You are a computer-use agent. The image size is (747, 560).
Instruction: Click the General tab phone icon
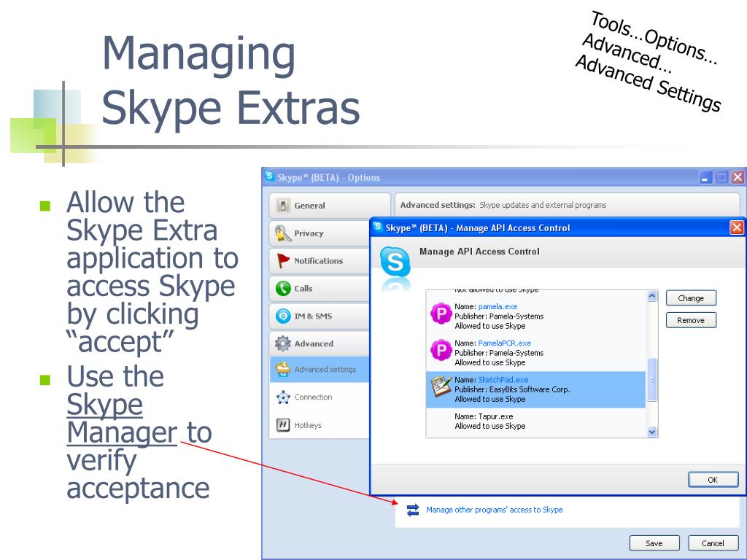pyautogui.click(x=283, y=206)
